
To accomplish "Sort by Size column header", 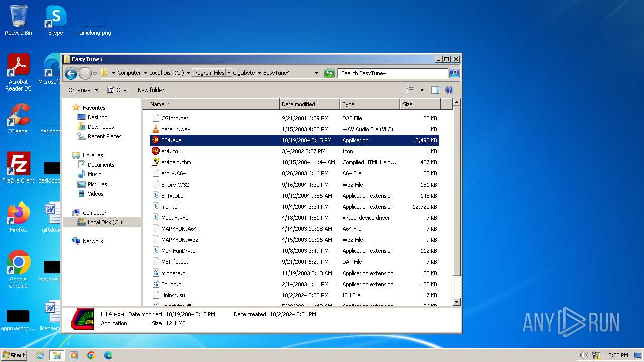I will 420,104.
